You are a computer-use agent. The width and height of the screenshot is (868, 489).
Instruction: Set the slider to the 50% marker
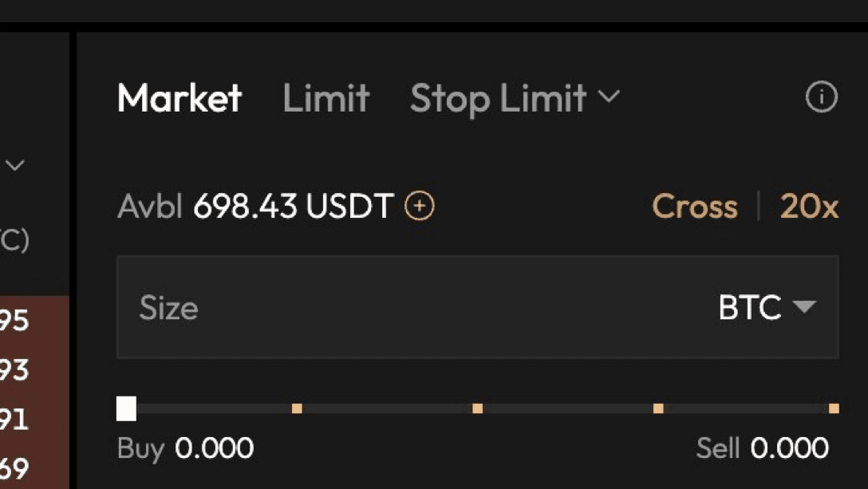coord(478,408)
